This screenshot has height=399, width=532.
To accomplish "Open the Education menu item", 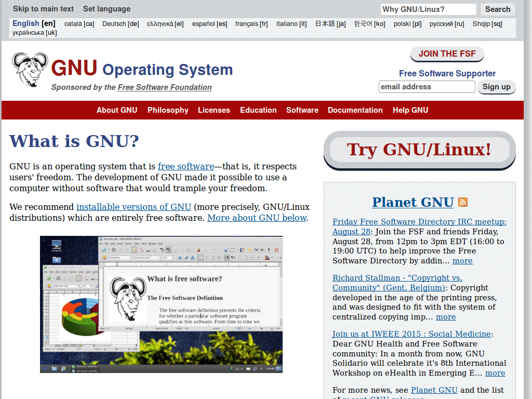I will [x=258, y=110].
